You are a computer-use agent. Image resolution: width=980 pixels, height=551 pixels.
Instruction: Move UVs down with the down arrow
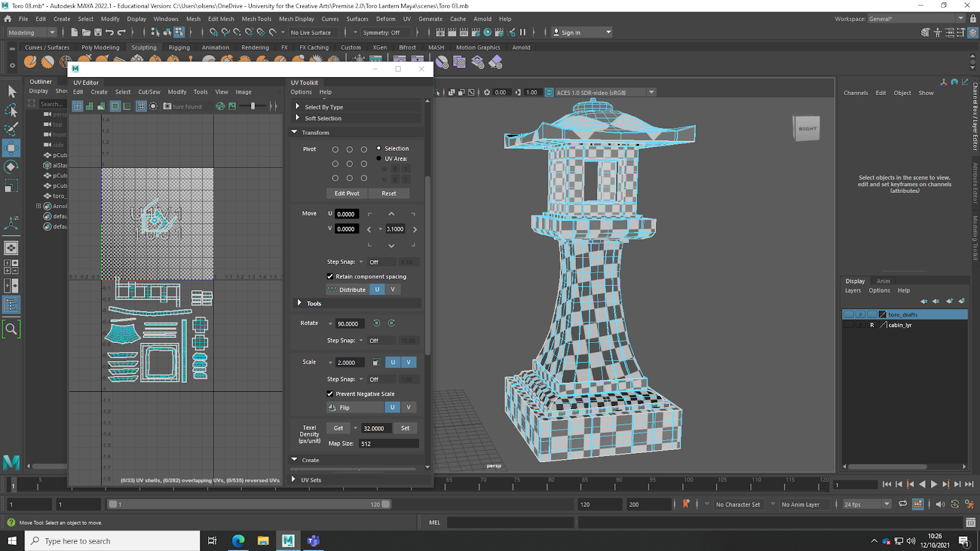[x=391, y=246]
